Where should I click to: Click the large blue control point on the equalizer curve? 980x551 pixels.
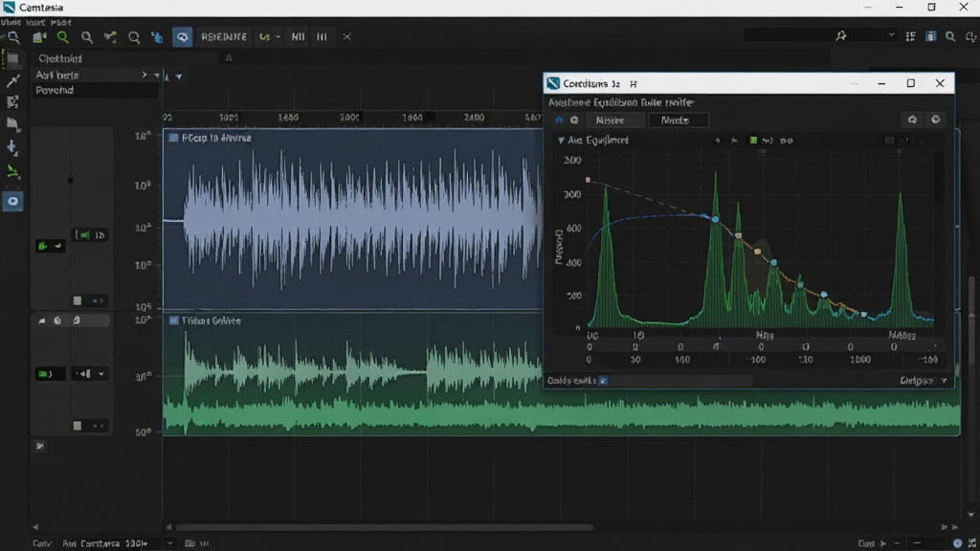click(716, 219)
